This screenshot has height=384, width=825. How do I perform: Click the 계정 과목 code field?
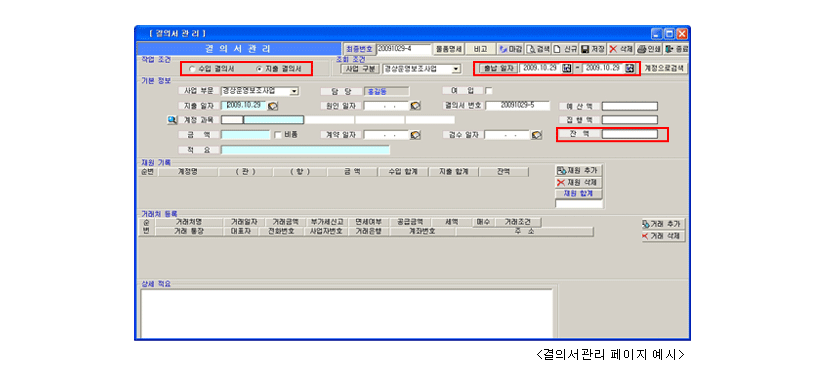232,120
